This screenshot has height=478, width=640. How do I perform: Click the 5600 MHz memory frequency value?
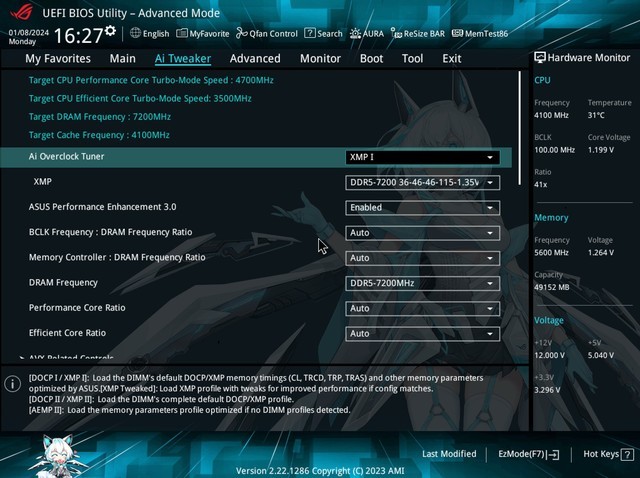click(x=551, y=253)
